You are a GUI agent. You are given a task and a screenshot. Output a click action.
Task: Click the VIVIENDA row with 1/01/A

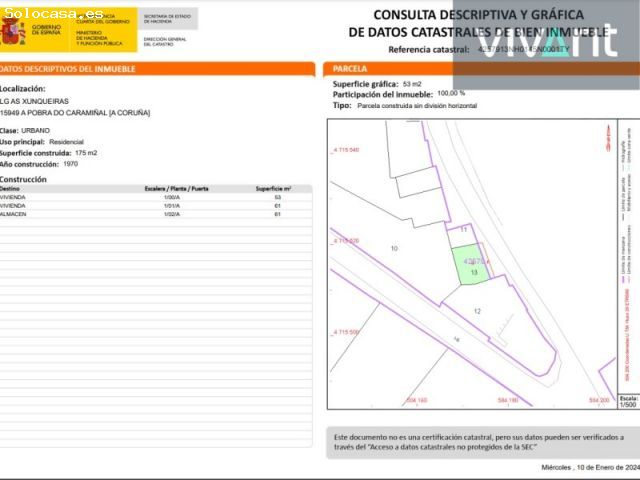pyautogui.click(x=156, y=206)
